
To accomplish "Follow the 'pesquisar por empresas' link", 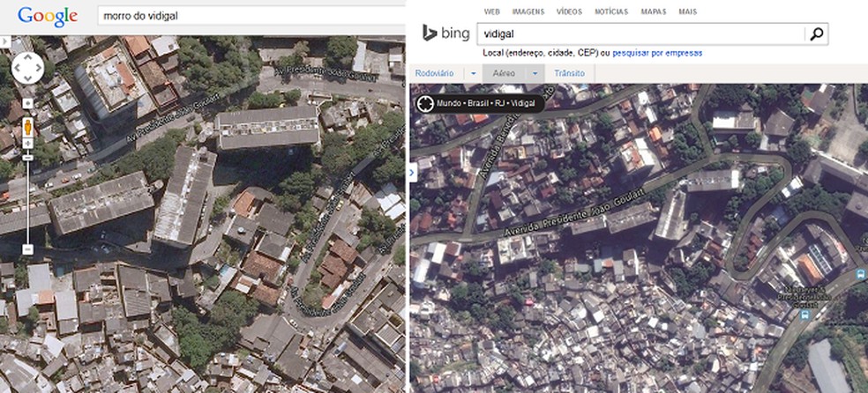I will coord(657,53).
